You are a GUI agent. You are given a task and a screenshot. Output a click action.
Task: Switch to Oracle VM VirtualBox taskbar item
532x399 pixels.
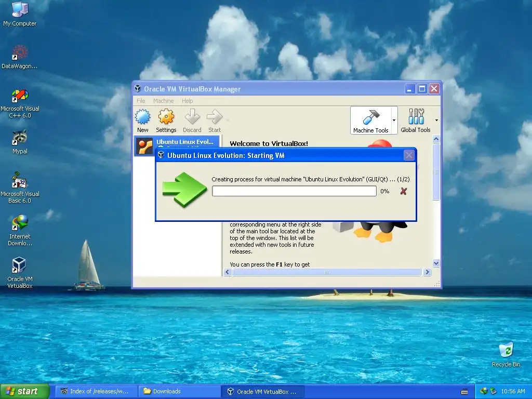(263, 391)
